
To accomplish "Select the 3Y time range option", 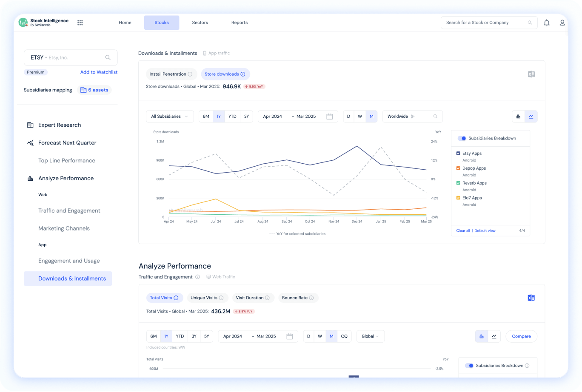I will [246, 116].
